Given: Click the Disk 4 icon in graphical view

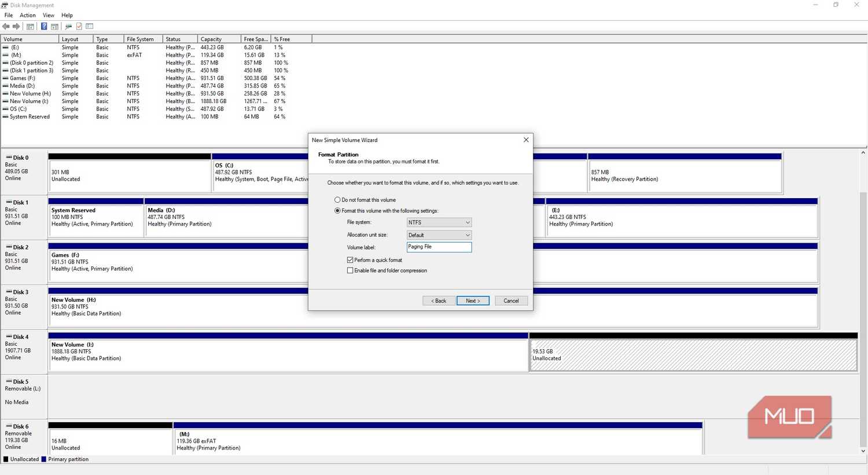Looking at the screenshot, I should pyautogui.click(x=9, y=337).
